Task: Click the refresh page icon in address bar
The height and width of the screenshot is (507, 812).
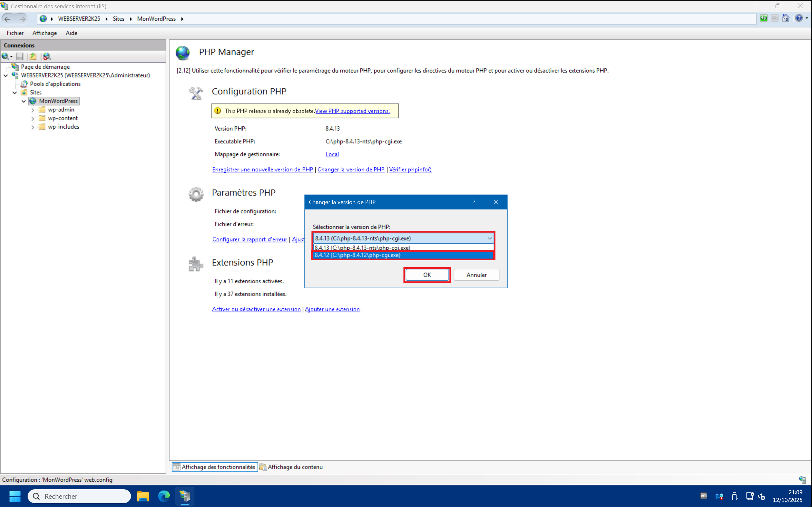Action: click(x=764, y=18)
